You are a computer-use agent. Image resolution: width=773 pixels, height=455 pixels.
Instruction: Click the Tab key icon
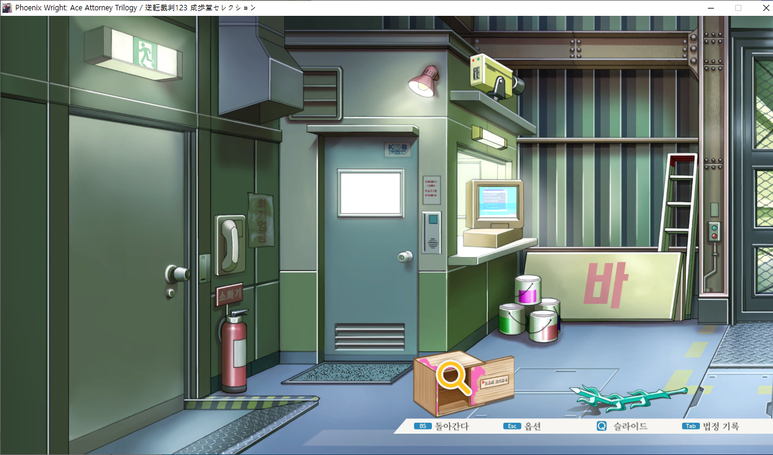(691, 426)
